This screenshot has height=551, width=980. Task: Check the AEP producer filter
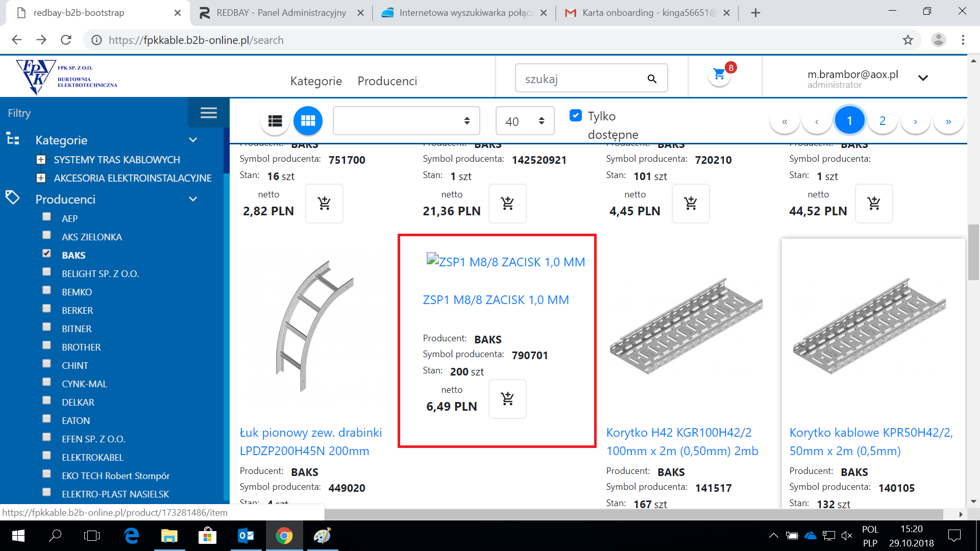(x=47, y=217)
